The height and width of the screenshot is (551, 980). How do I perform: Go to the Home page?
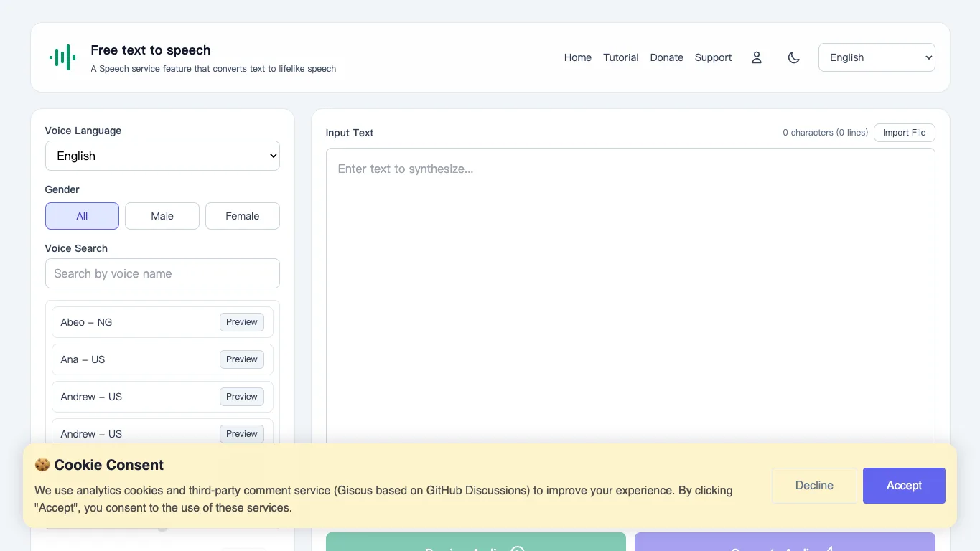coord(578,57)
